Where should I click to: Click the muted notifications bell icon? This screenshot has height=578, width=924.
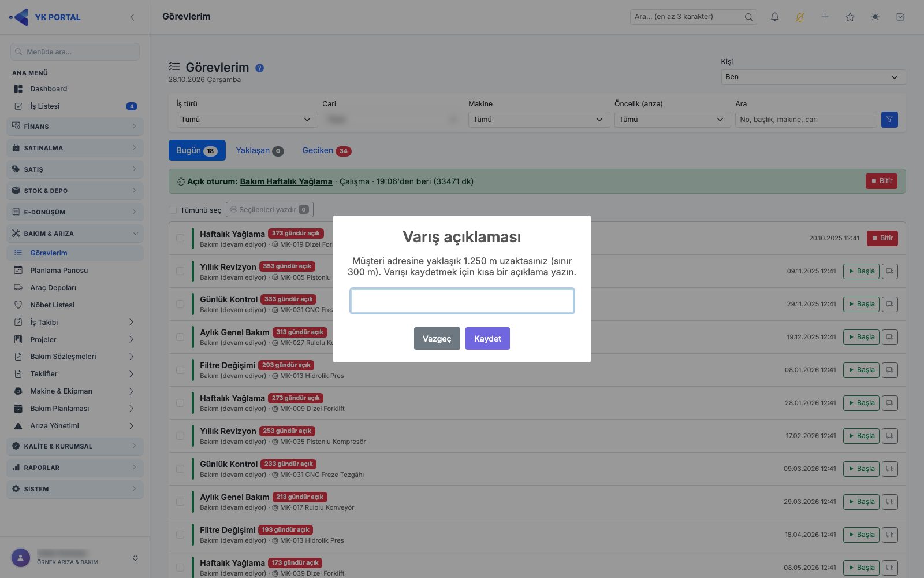pos(800,17)
